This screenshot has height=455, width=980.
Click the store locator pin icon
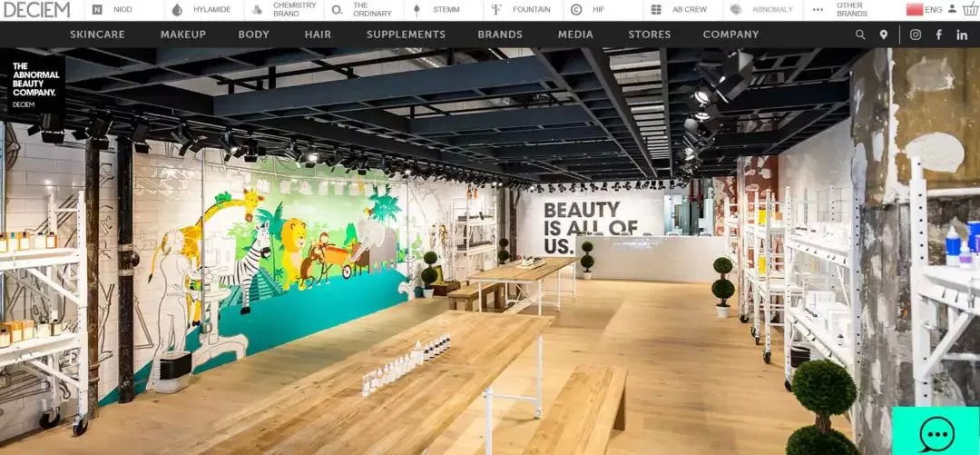pos(883,35)
